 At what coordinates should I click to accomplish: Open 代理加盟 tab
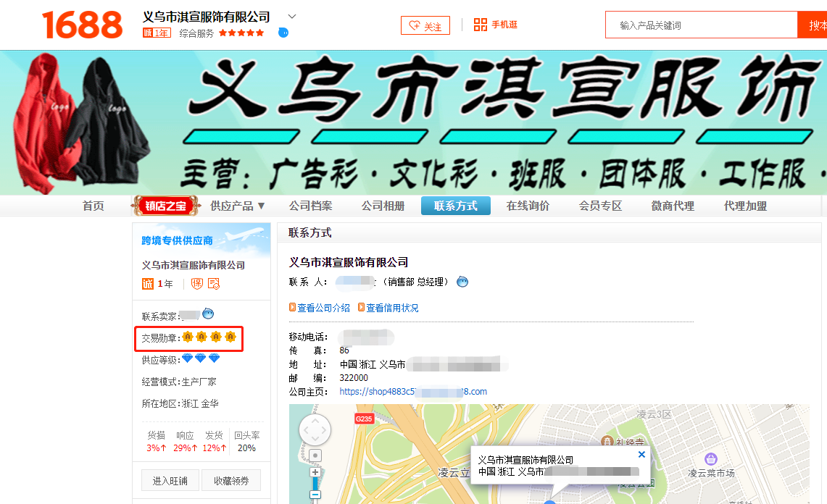click(745, 206)
